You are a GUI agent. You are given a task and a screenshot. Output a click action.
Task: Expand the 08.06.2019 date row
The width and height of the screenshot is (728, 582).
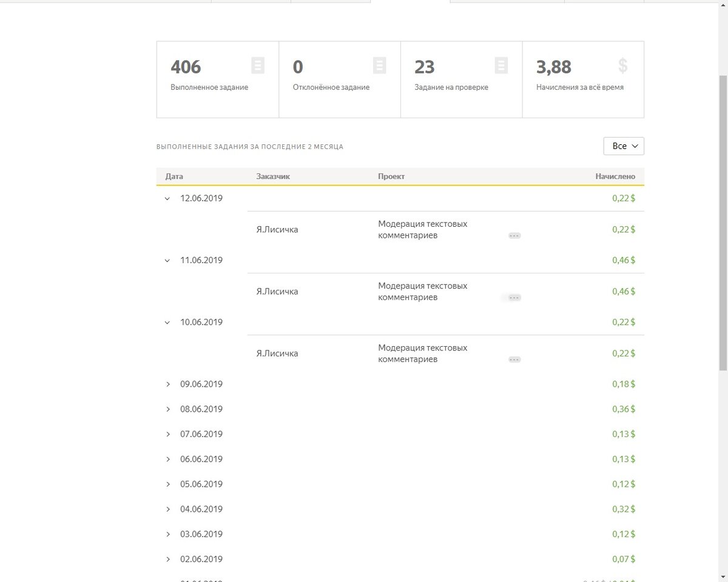168,409
